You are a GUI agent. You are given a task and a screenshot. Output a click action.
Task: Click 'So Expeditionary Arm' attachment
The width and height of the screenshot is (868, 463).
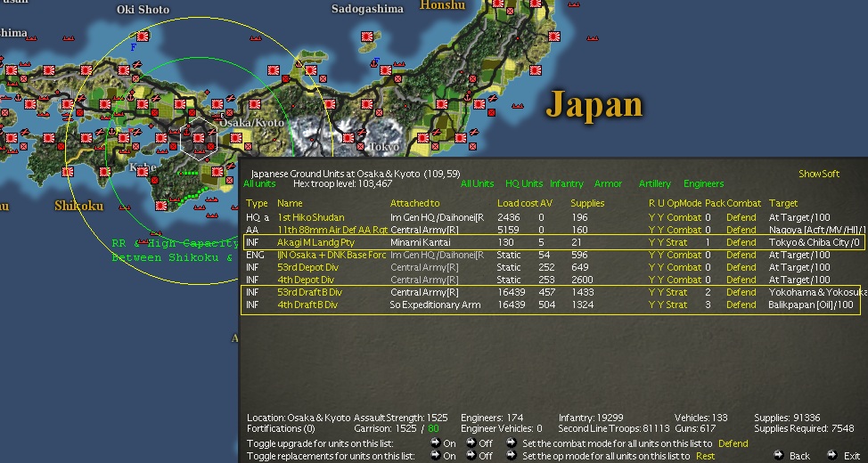(x=435, y=305)
